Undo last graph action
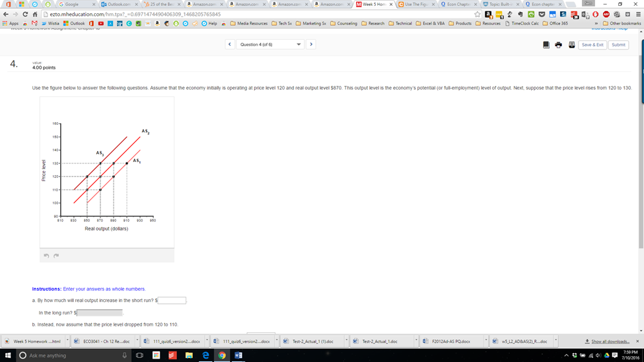The height and width of the screenshot is (362, 644). [46, 256]
